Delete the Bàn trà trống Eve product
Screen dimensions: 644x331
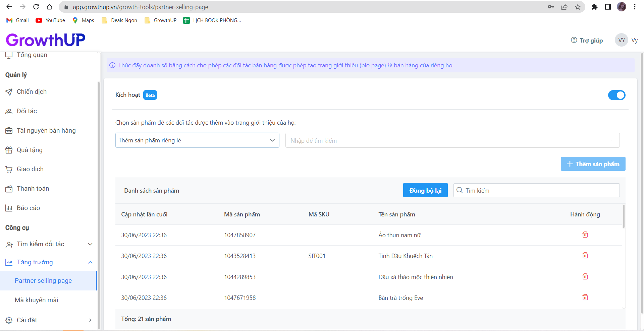tap(585, 297)
